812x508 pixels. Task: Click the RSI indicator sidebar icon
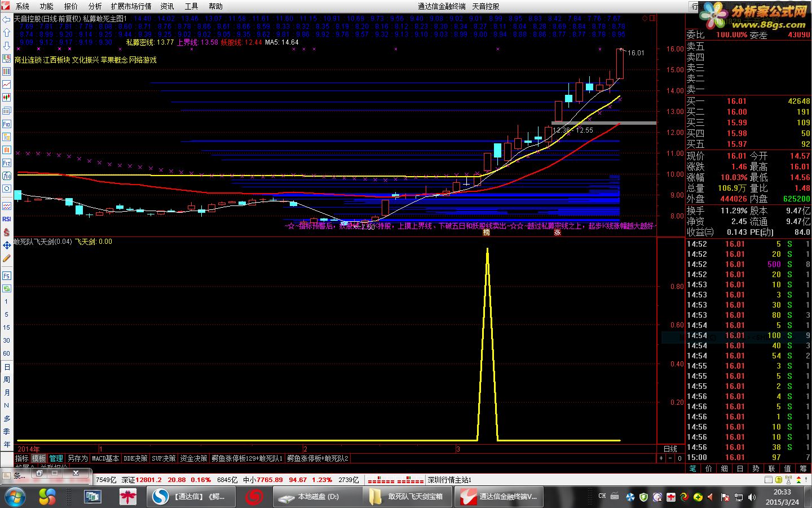pos(7,219)
